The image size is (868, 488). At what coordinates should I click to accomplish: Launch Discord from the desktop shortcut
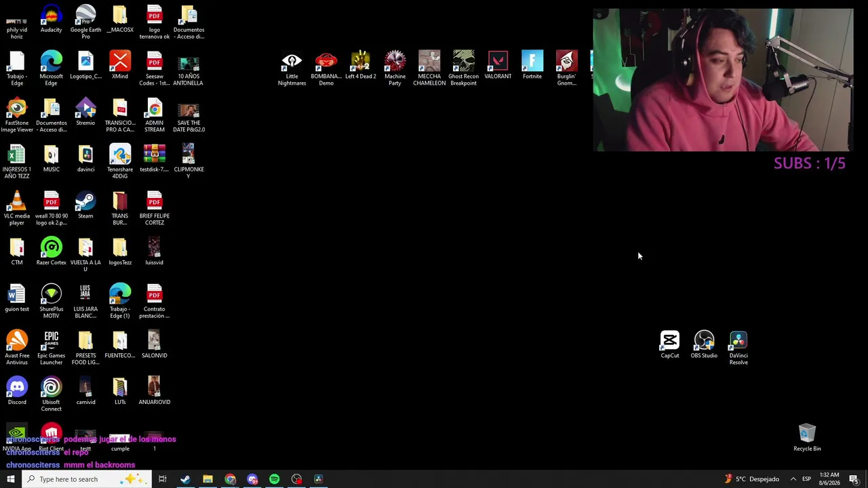pyautogui.click(x=17, y=392)
